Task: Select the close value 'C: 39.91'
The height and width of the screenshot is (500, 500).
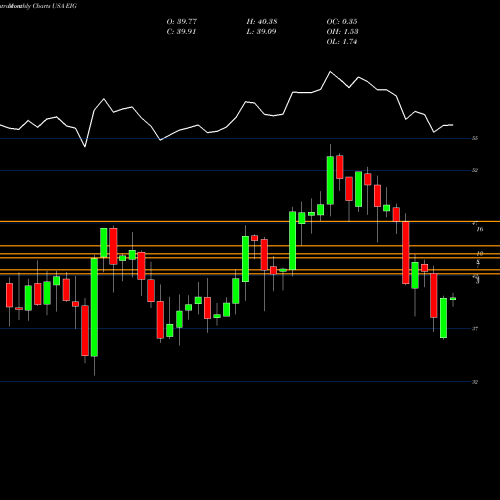Action: (x=181, y=32)
